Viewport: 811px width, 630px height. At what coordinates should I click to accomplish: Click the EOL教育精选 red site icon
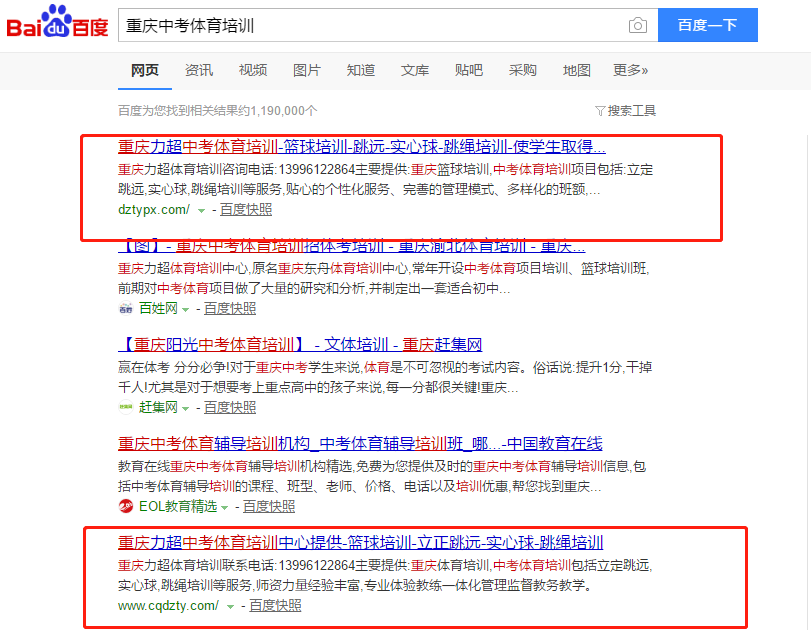click(126, 506)
